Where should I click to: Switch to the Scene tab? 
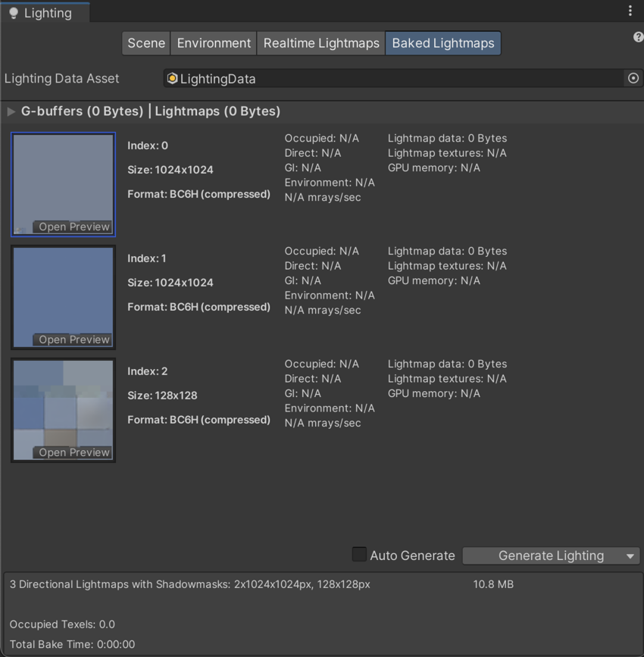pos(145,43)
